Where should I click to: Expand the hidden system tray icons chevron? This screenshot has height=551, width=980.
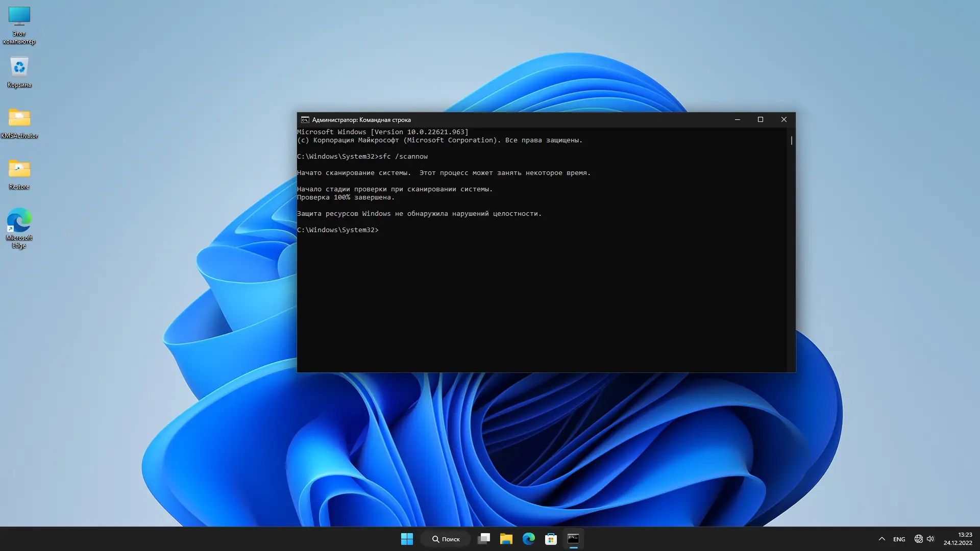(881, 539)
